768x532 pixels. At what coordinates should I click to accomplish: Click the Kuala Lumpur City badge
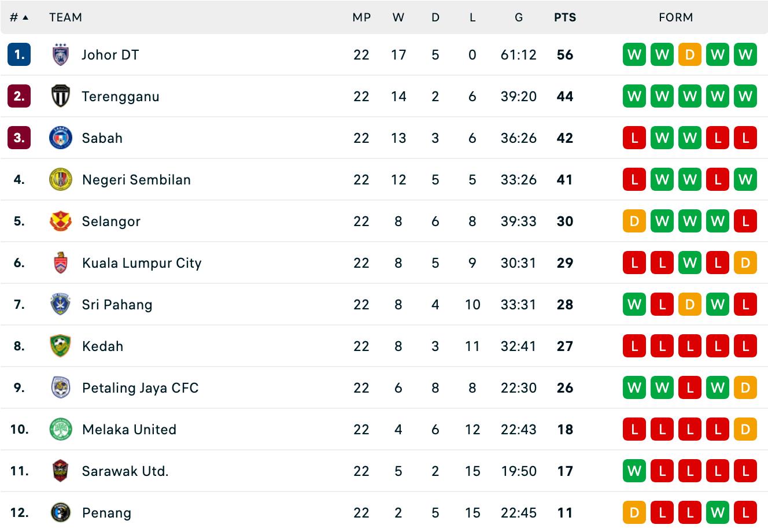point(60,263)
